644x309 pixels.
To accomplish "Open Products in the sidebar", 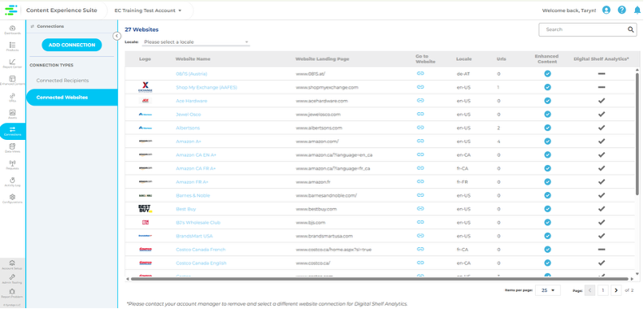I will pyautogui.click(x=12, y=46).
